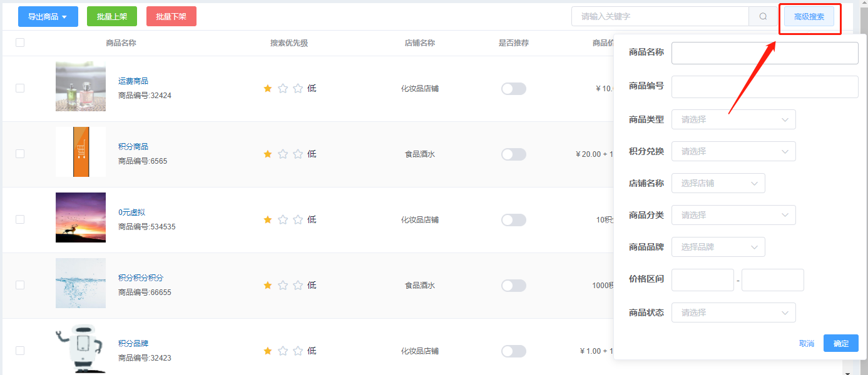Click second star in 积分积分积分 row
Screen dimensions: 868x375
pyautogui.click(x=283, y=286)
